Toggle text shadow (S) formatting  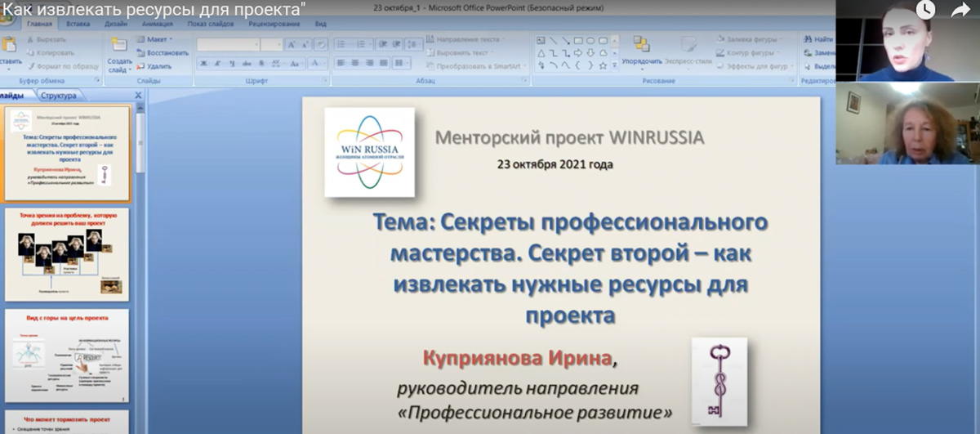pyautogui.click(x=261, y=64)
